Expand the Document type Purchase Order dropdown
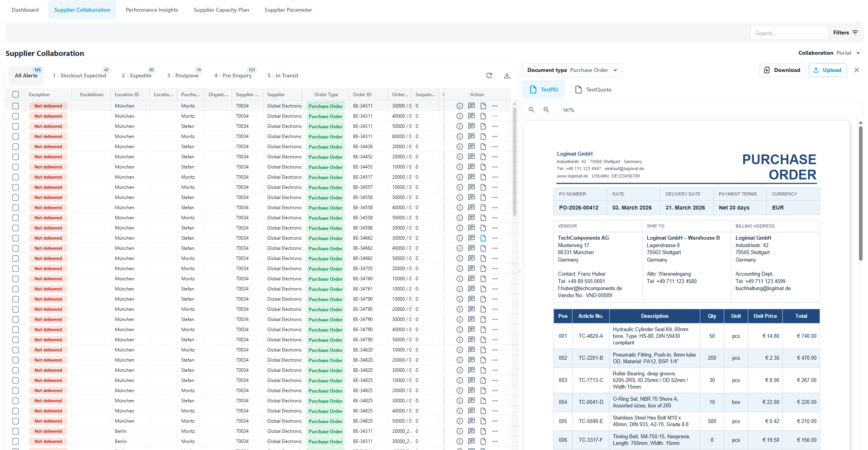This screenshot has height=450, width=868. coord(572,70)
